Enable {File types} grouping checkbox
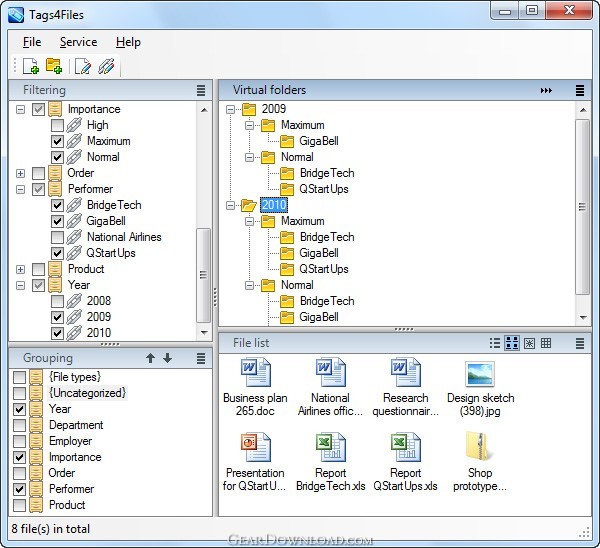 [x=20, y=377]
